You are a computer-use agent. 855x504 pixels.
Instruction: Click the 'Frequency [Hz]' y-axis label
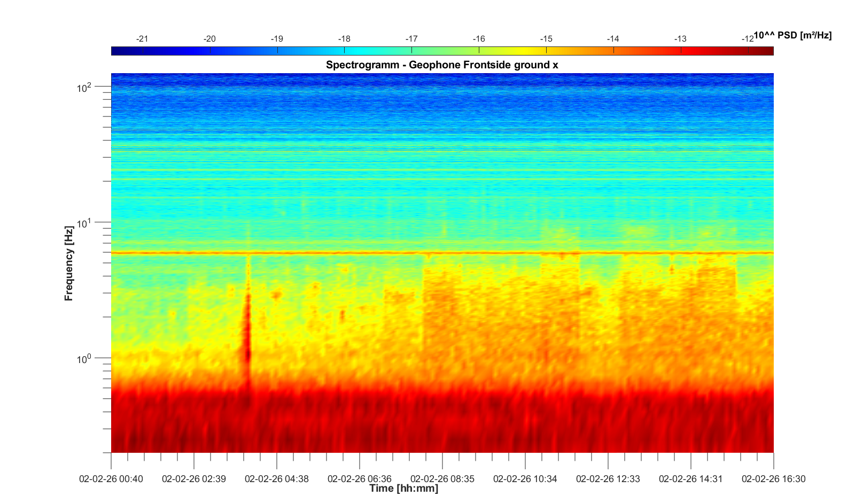tap(68, 263)
